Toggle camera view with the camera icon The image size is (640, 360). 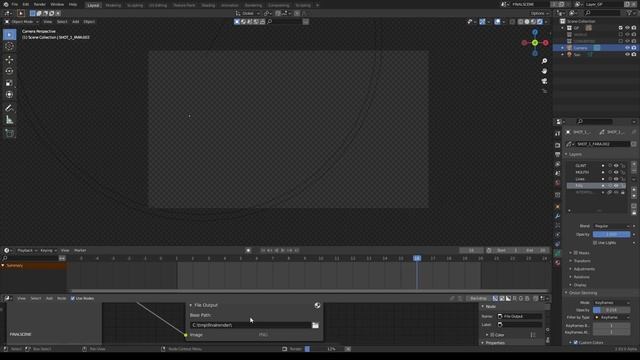[x=544, y=81]
